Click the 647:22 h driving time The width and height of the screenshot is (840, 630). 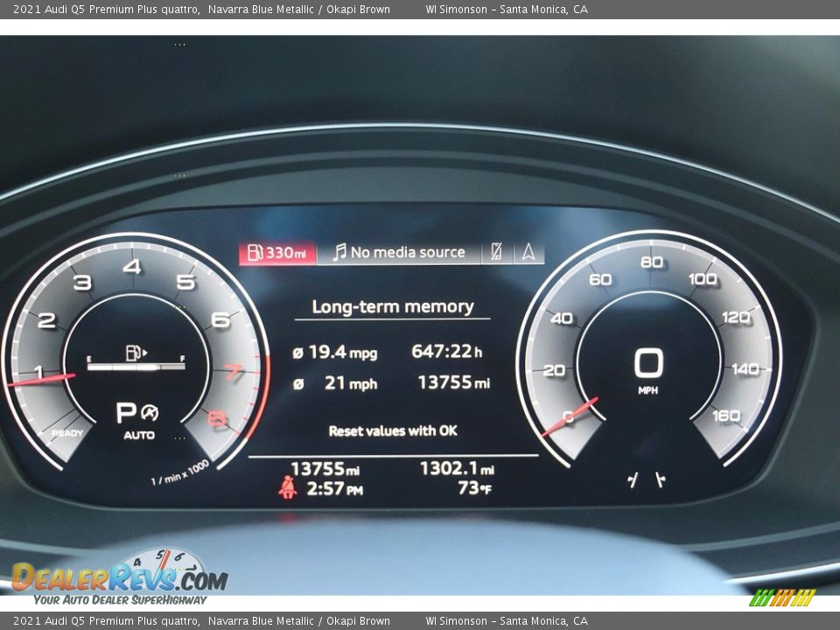click(447, 352)
